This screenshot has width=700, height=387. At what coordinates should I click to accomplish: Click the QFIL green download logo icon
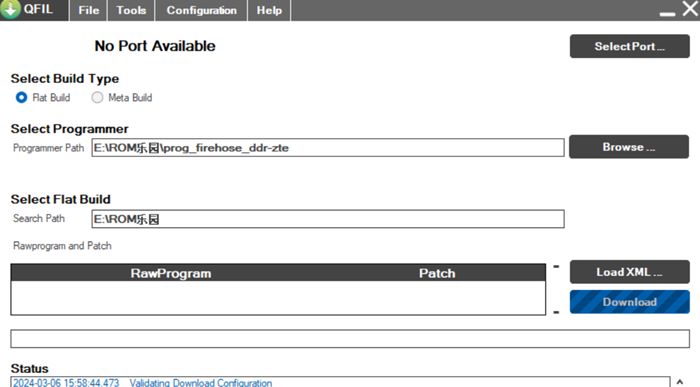click(10, 9)
